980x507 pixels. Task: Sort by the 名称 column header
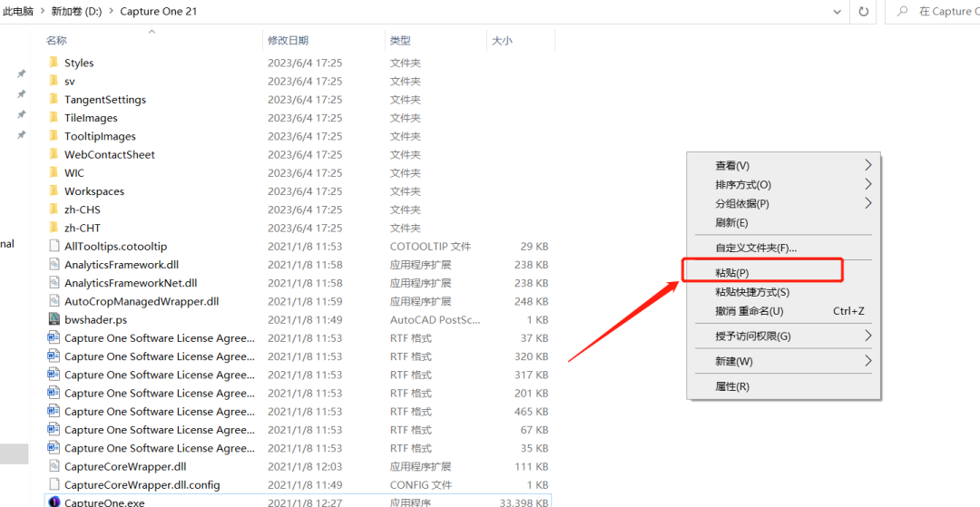(56, 41)
